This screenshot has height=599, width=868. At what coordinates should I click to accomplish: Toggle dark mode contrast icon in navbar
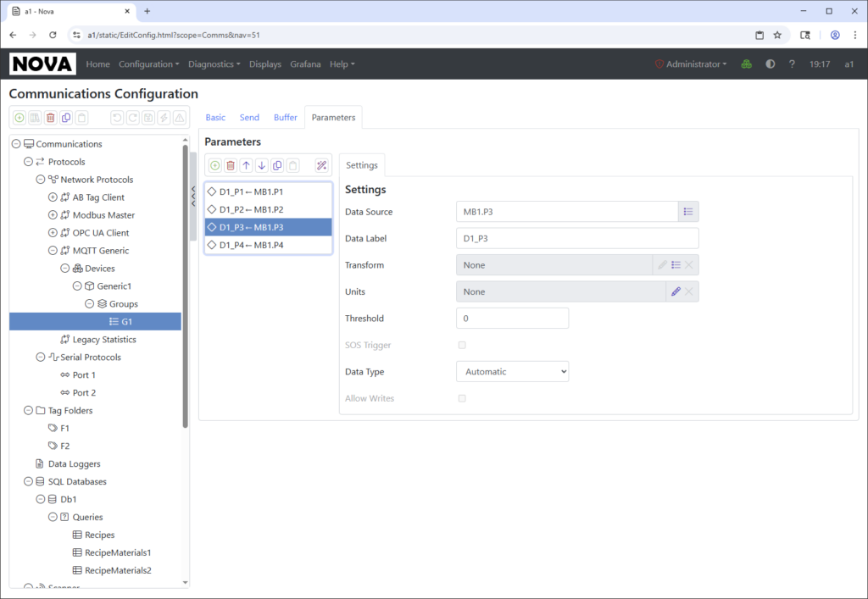pos(770,64)
